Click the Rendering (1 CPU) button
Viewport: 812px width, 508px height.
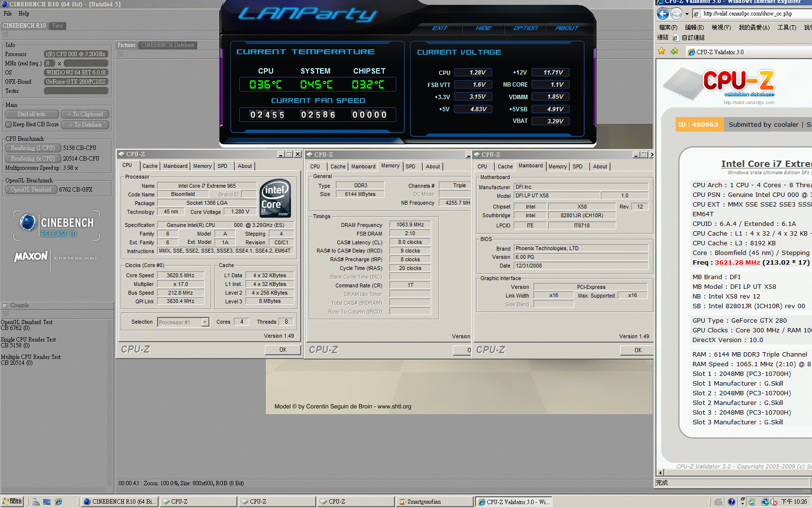pyautogui.click(x=33, y=148)
